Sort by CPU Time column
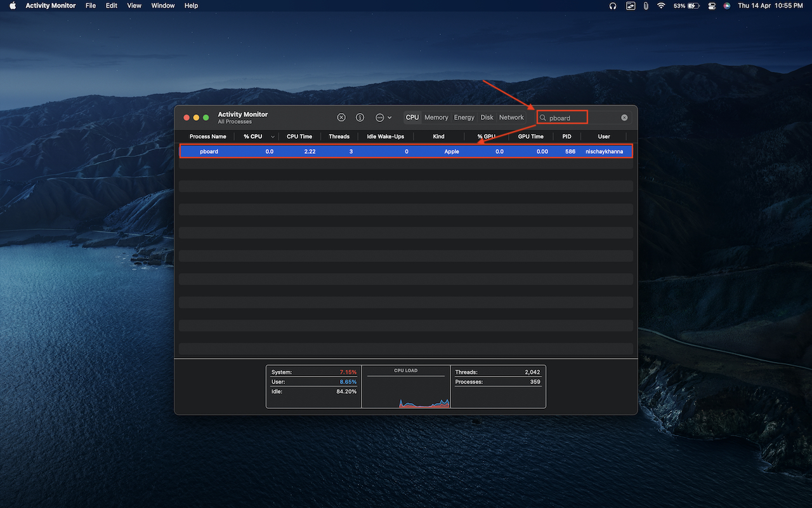This screenshot has width=812, height=508. [x=299, y=137]
